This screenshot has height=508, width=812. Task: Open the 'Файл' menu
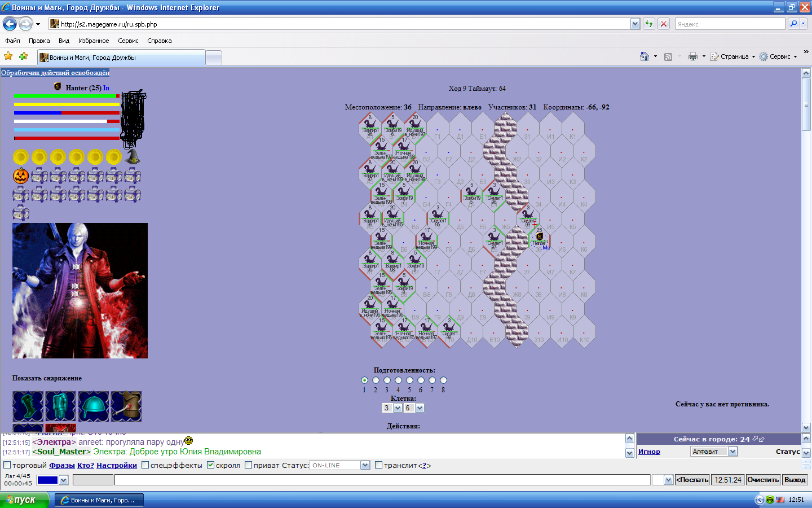pos(12,41)
